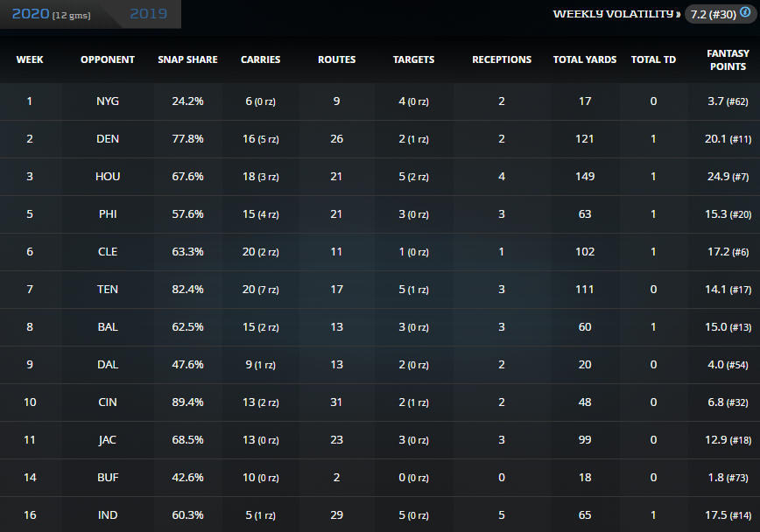Click the Total TD column header
Screen dimensions: 760x532
[x=653, y=59]
